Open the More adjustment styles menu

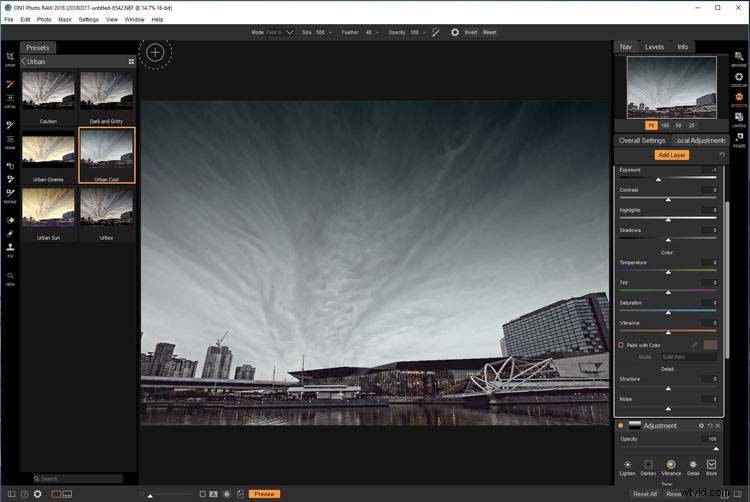click(x=711, y=467)
